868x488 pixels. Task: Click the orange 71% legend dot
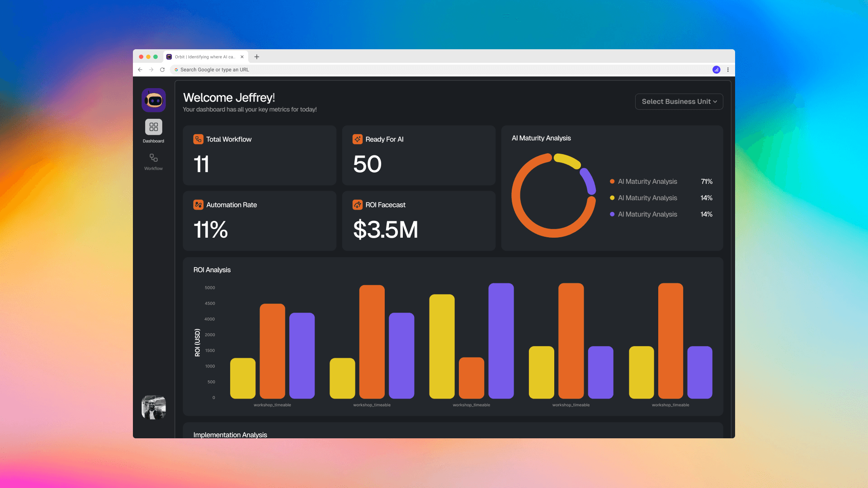pos(612,182)
